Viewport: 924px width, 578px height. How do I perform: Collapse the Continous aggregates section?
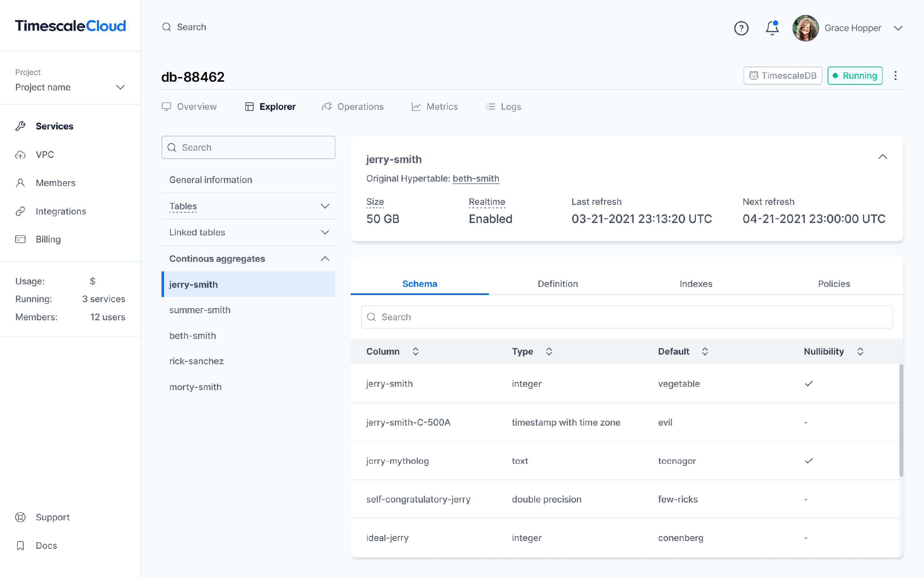coord(325,258)
